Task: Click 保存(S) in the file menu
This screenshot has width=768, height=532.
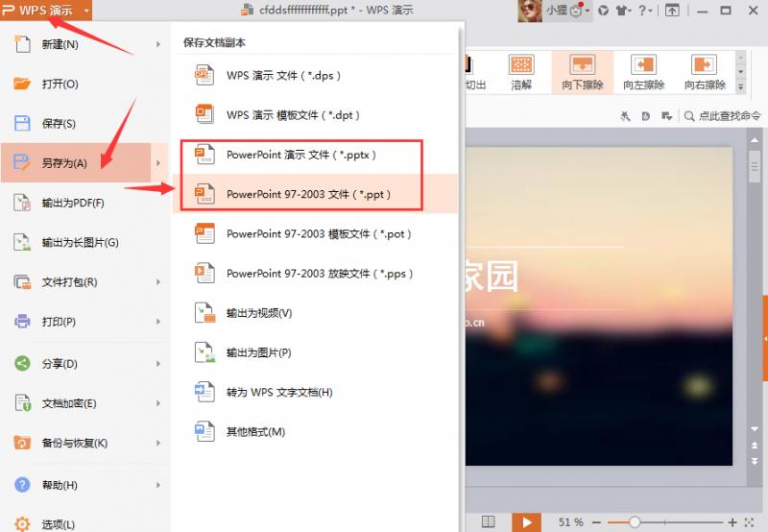Action: pos(59,124)
